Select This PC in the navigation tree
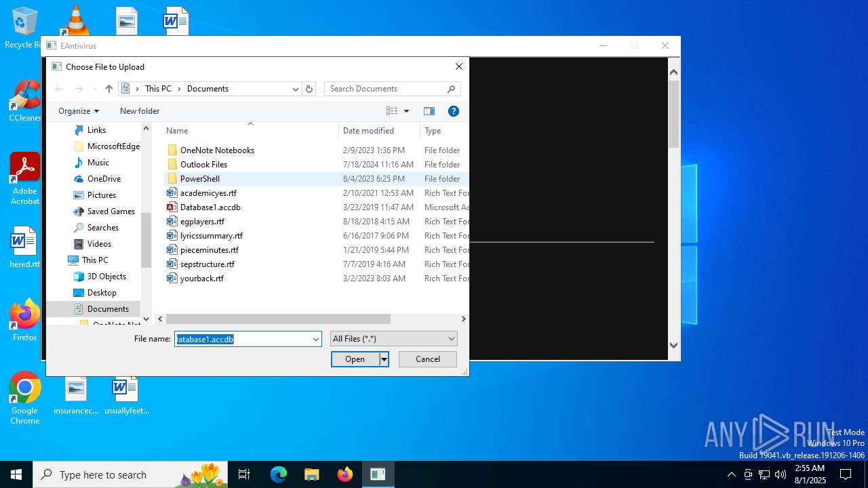 [x=94, y=260]
